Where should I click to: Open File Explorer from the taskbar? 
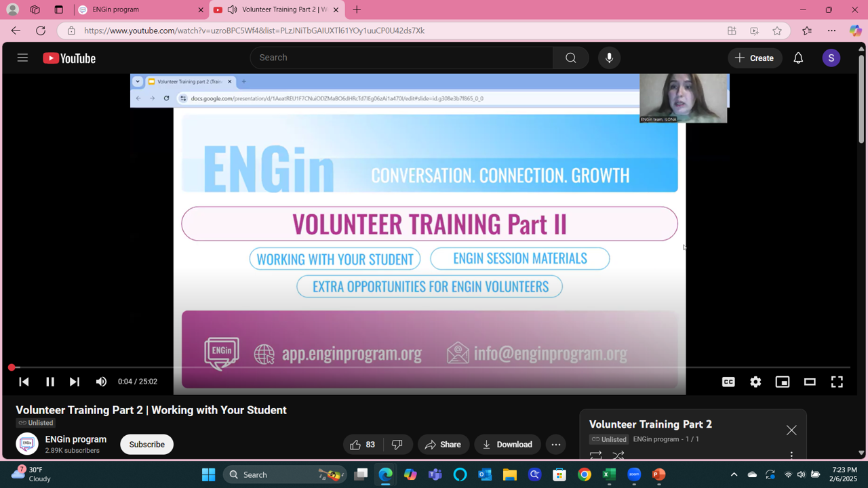tap(510, 474)
